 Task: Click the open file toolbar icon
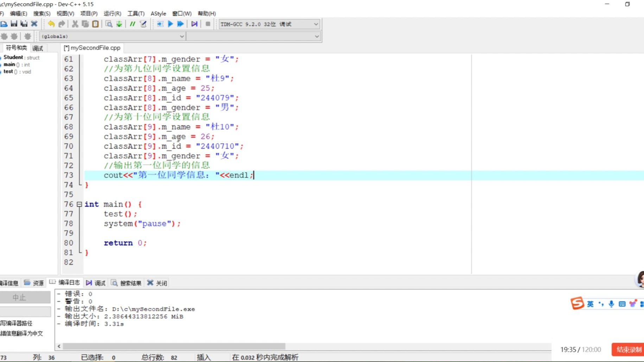coord(4,24)
